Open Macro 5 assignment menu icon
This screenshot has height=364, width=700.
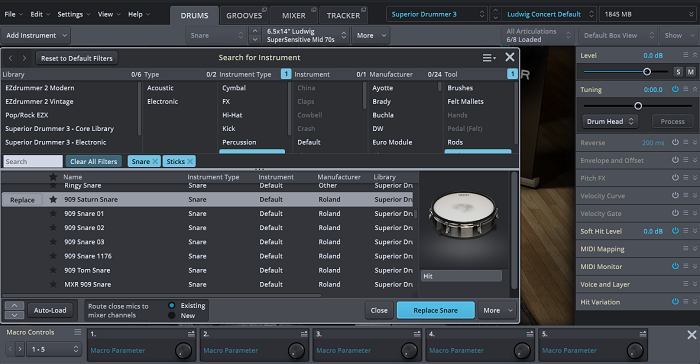pos(643,334)
